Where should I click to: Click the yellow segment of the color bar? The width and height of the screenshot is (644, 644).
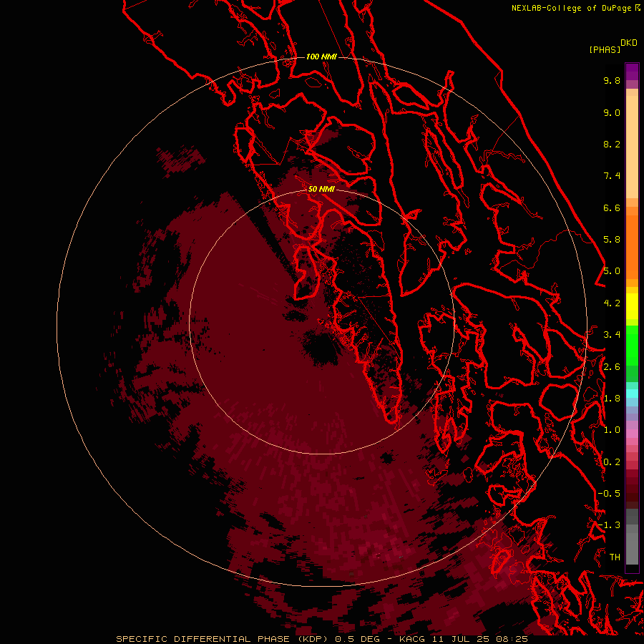coord(632,306)
